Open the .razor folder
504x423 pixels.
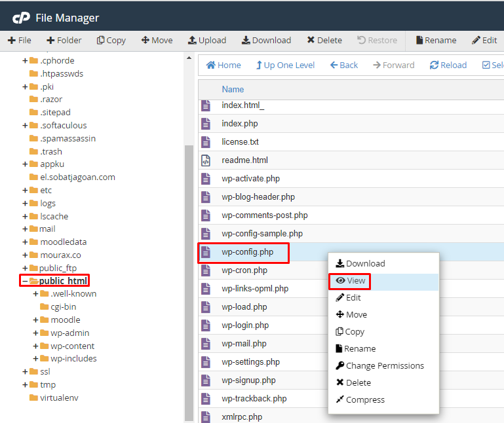point(46,100)
